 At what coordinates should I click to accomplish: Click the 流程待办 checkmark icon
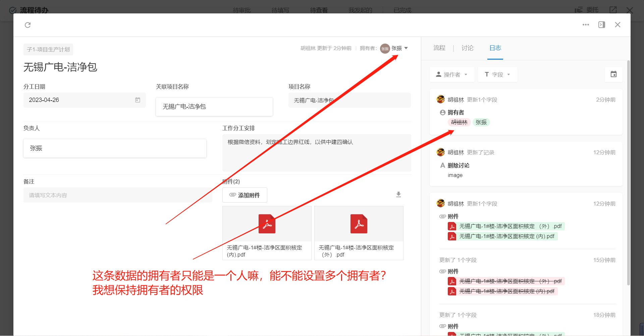[x=13, y=10]
